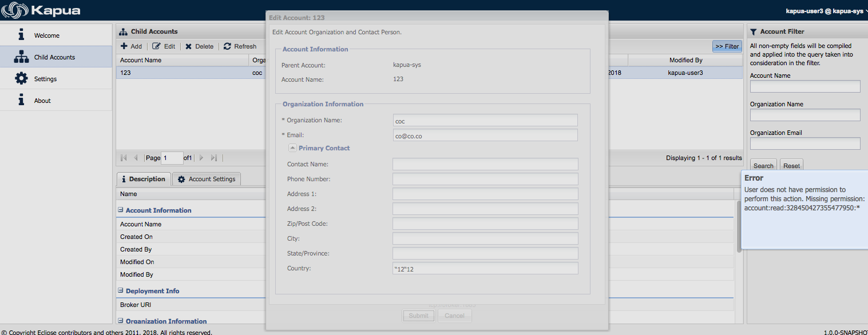The width and height of the screenshot is (868, 335).
Task: Click the Filter button above the grid
Action: coord(726,46)
